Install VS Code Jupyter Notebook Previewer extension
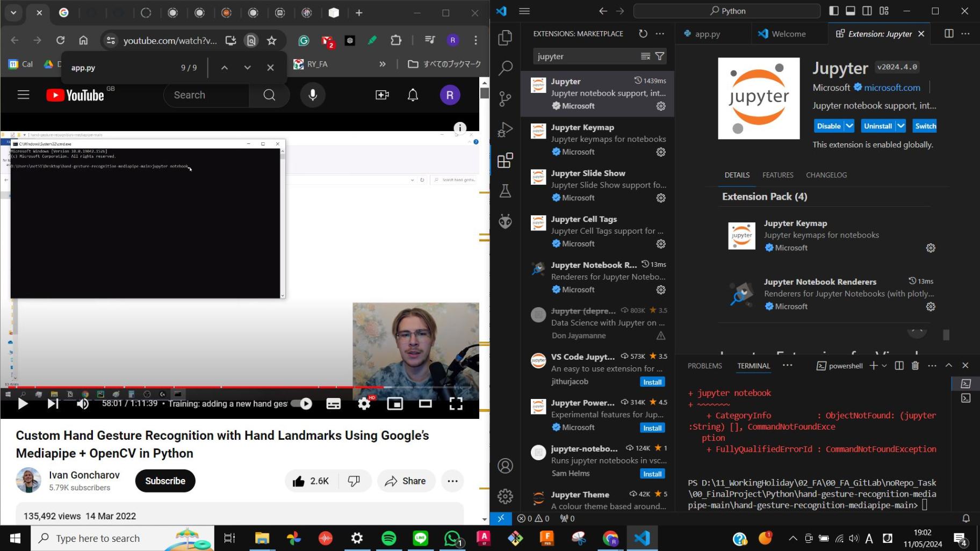This screenshot has width=980, height=551. pos(652,382)
